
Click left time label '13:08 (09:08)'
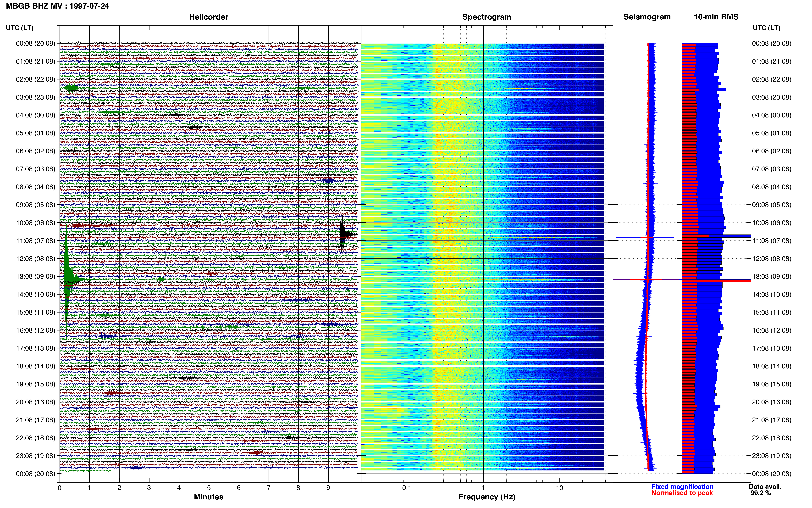(35, 277)
